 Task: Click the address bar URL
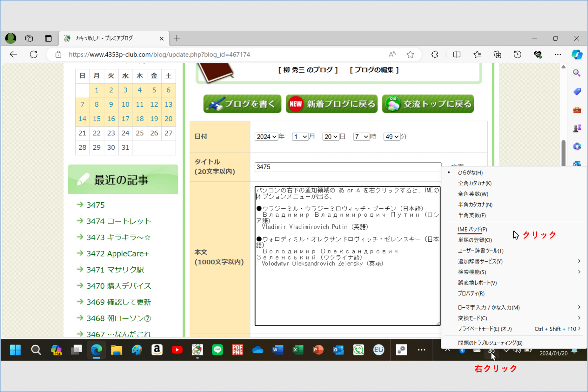point(159,55)
